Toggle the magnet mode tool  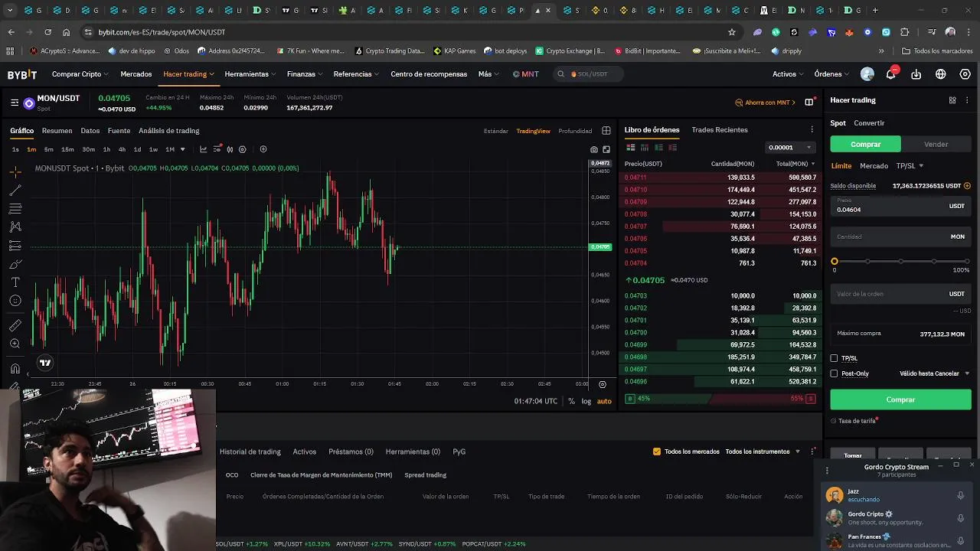point(15,368)
